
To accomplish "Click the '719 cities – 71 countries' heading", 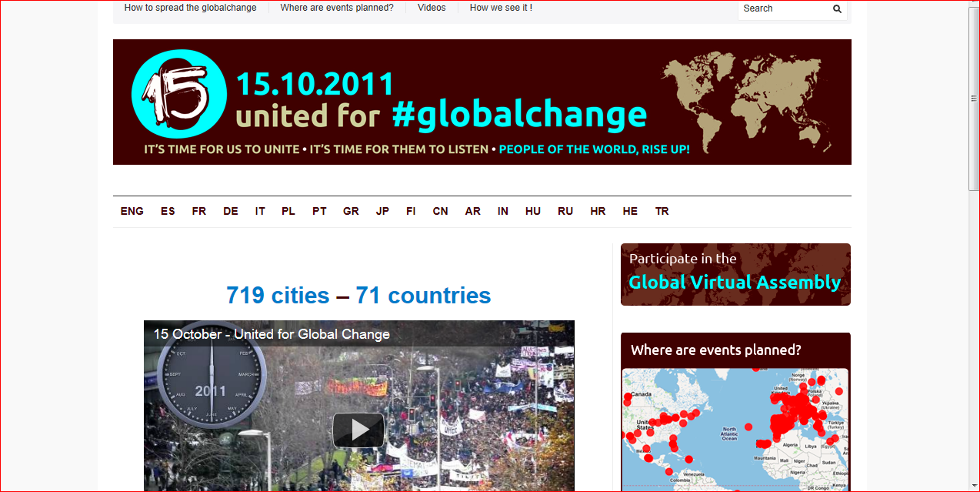I will [x=358, y=296].
